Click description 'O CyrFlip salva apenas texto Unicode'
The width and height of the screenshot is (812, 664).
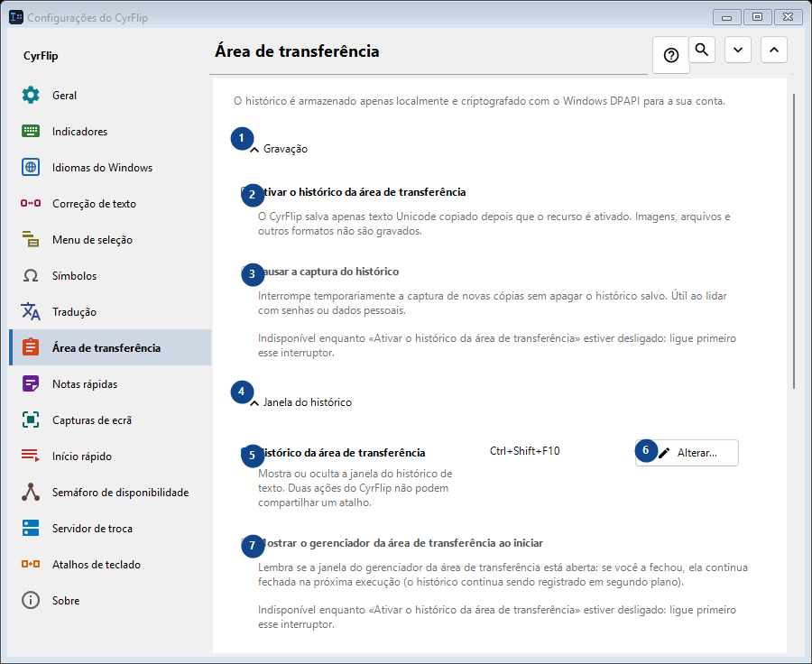tap(494, 224)
